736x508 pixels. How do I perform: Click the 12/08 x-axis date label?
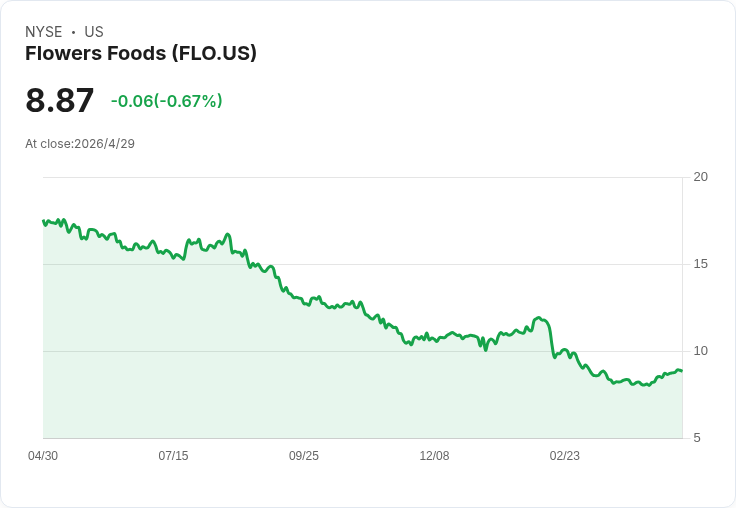(x=434, y=456)
